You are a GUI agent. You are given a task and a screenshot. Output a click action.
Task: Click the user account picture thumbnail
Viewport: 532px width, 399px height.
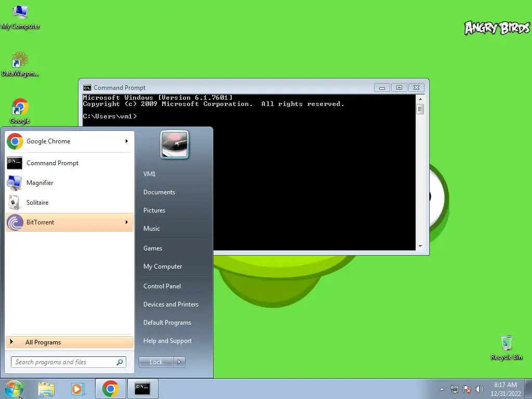[x=175, y=144]
